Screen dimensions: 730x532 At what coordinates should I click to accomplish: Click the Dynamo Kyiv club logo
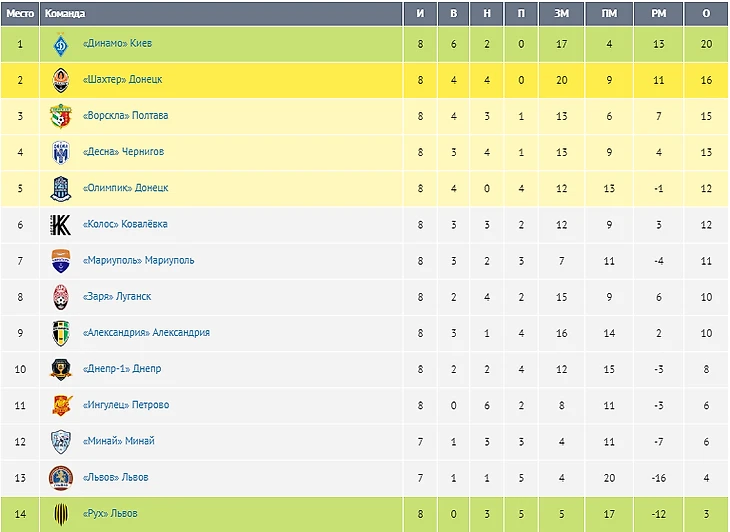[x=61, y=44]
